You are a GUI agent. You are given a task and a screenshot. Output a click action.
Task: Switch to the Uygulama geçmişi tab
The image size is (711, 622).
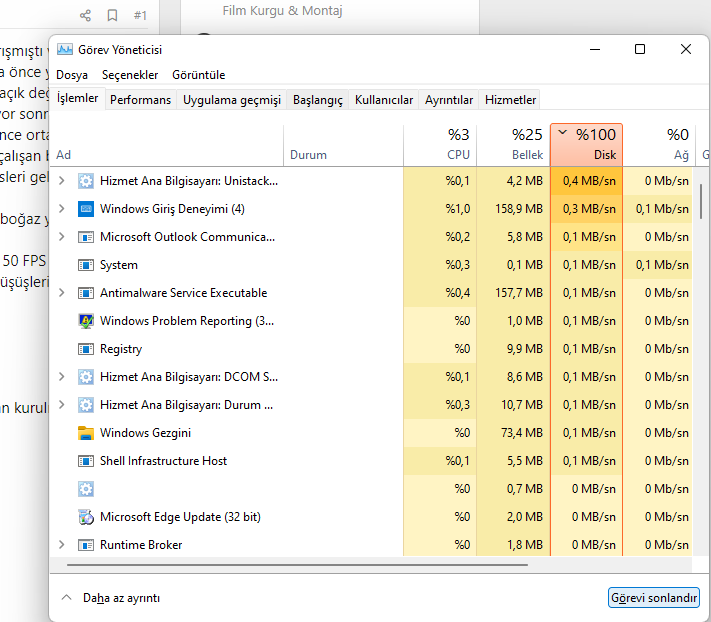232,100
